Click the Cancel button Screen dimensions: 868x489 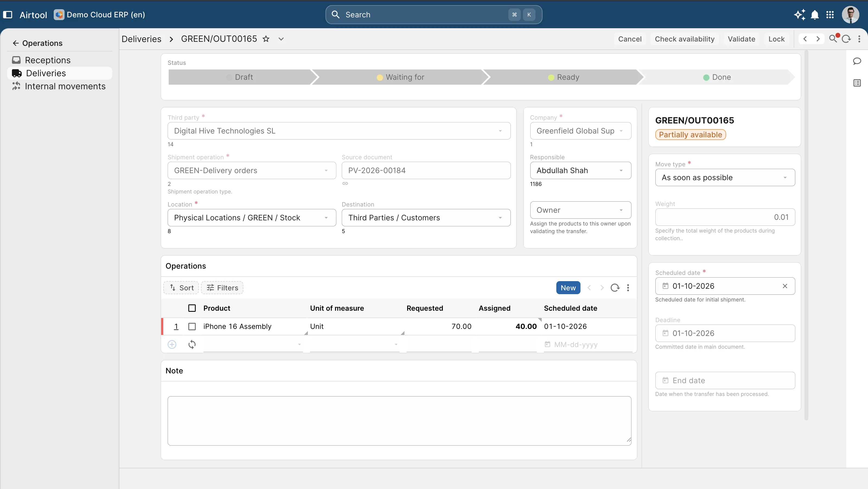pos(630,39)
